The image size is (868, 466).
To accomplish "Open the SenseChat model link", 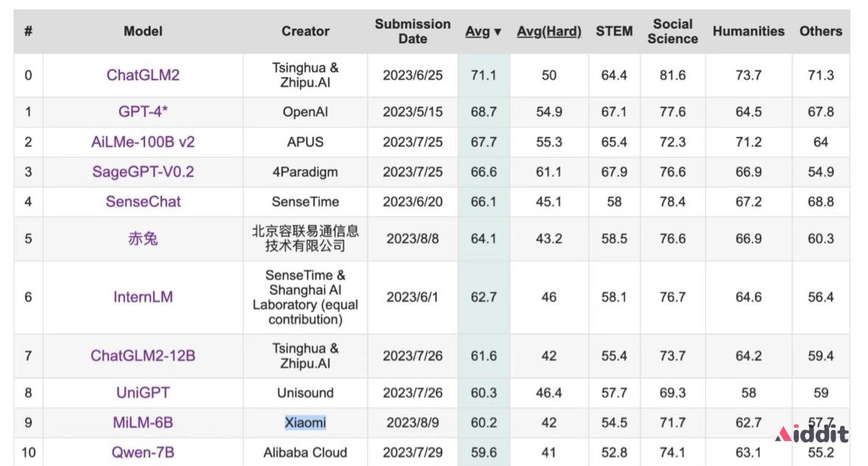I will (143, 202).
